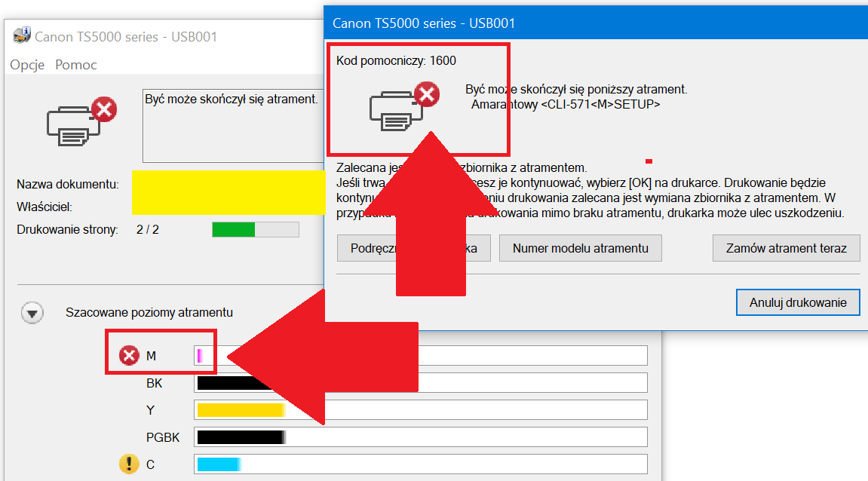Click the Nazwa dokumentu label

(68, 184)
